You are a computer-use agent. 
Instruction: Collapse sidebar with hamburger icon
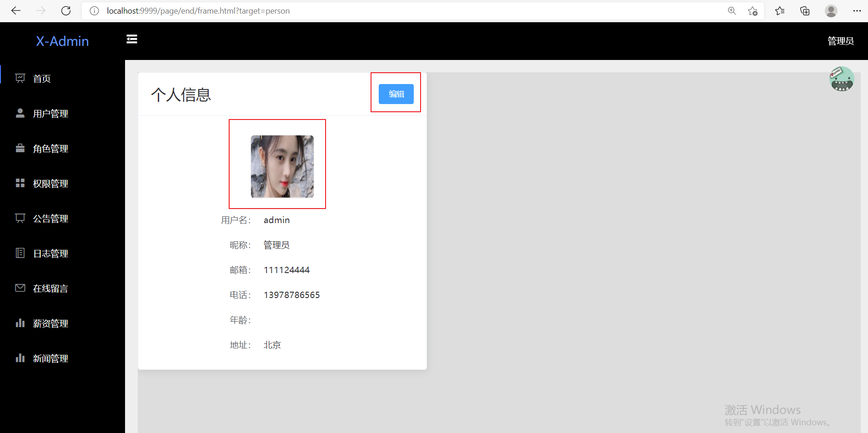132,40
